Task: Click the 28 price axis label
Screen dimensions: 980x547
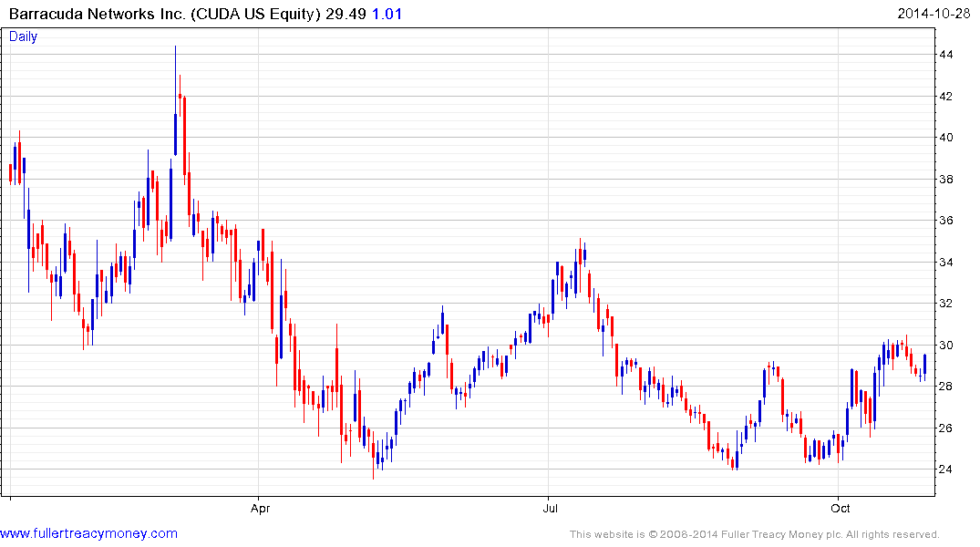Action: [x=946, y=387]
